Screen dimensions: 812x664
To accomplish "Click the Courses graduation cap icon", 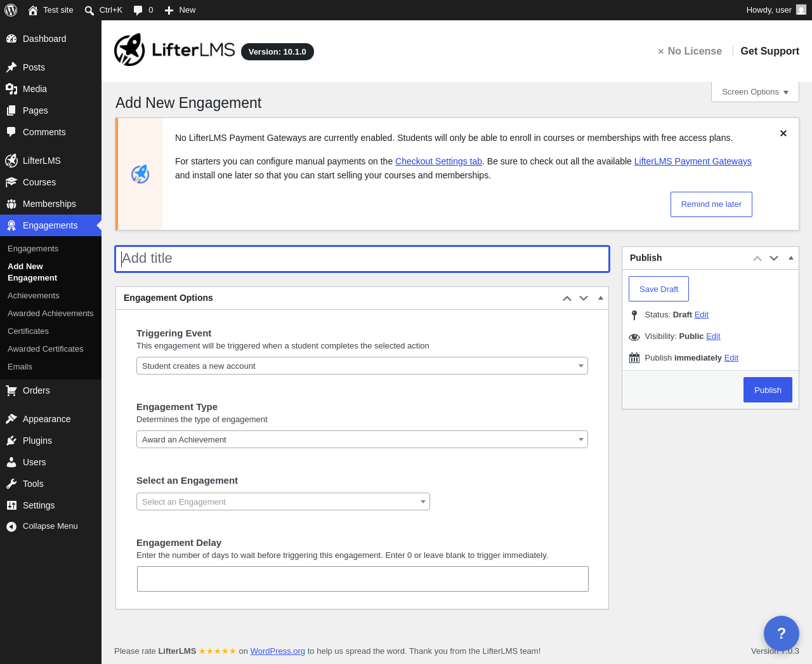I will click(x=11, y=182).
